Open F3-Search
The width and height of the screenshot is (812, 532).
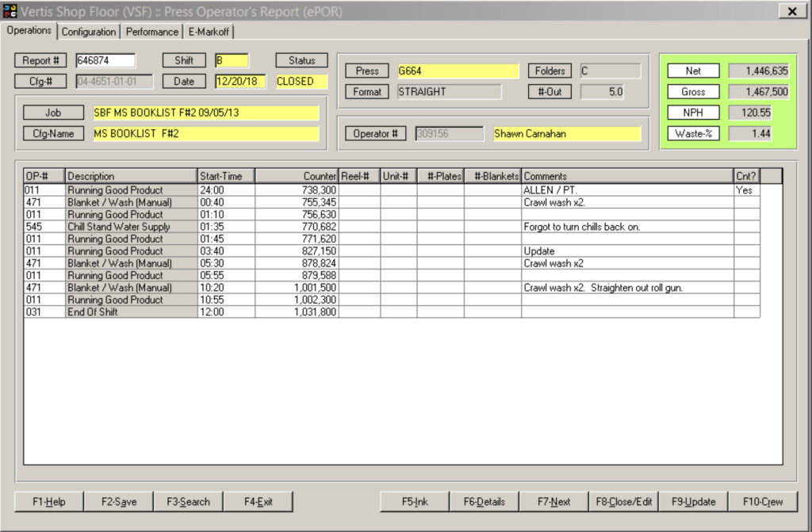point(188,502)
